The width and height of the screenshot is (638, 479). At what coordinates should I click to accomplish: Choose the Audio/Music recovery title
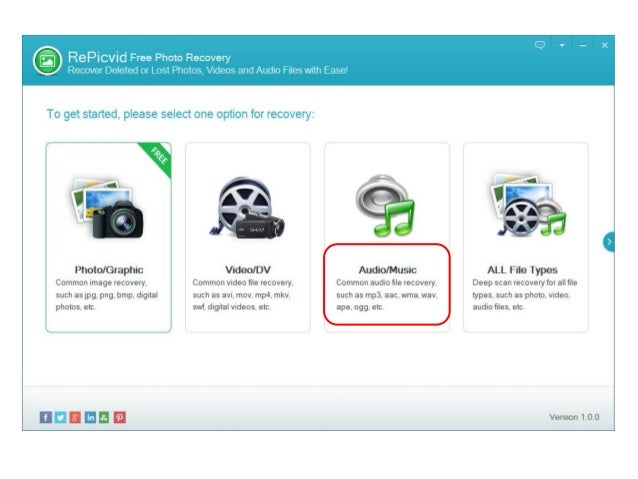coord(387,270)
